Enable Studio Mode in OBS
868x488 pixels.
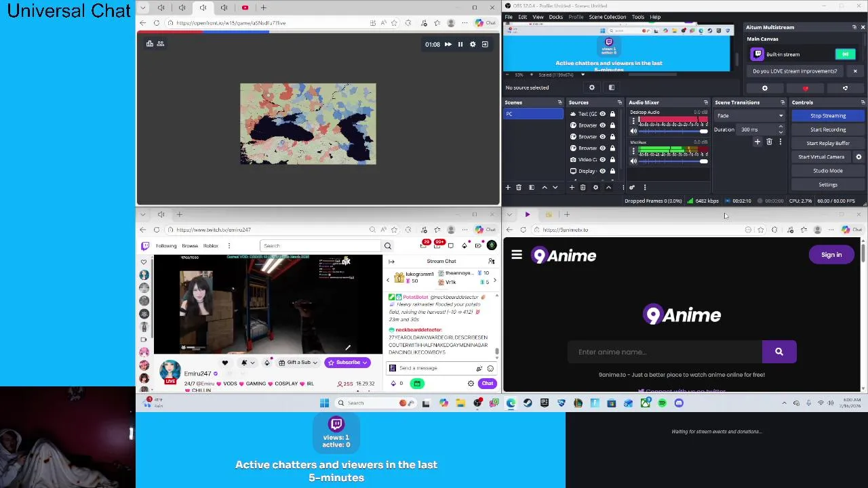828,171
